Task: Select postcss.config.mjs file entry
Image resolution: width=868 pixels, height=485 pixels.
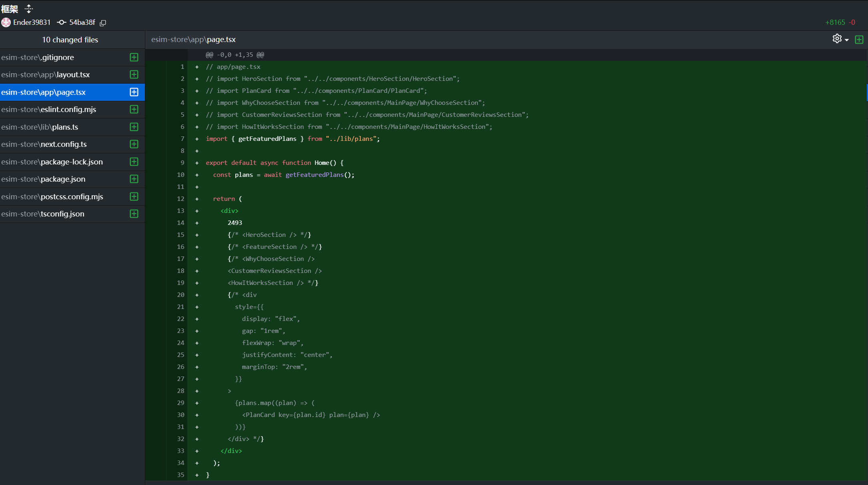Action: (x=60, y=196)
